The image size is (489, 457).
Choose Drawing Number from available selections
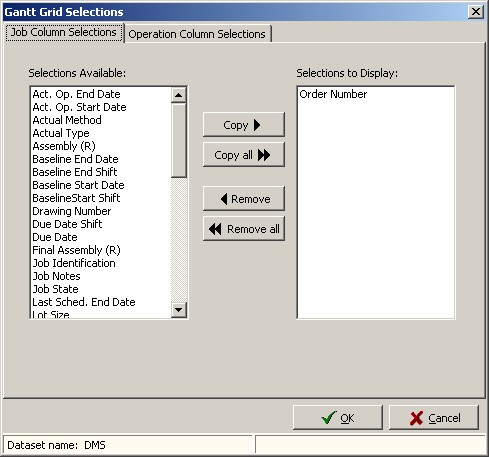[72, 211]
